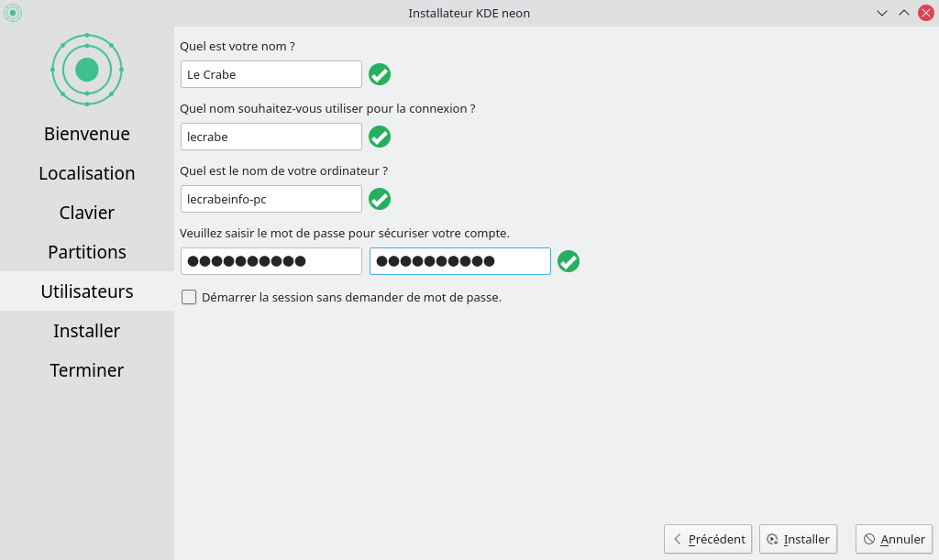939x560 pixels.
Task: Click the green checkmark beside login name lecrabe
Action: [x=380, y=137]
